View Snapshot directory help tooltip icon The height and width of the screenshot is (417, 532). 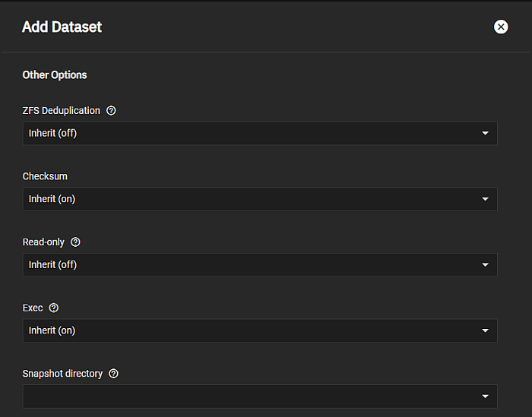coord(113,374)
